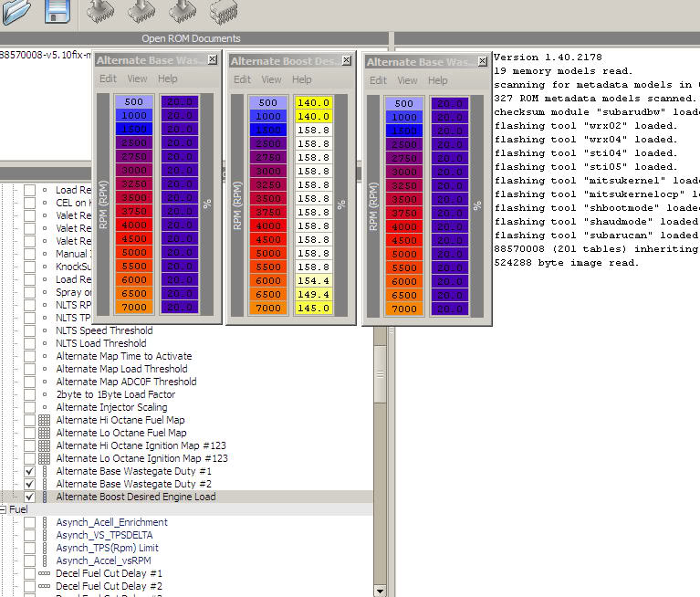Enable the Asynch_Acell_Enrichment checkbox
700x597 pixels.
pyautogui.click(x=29, y=522)
